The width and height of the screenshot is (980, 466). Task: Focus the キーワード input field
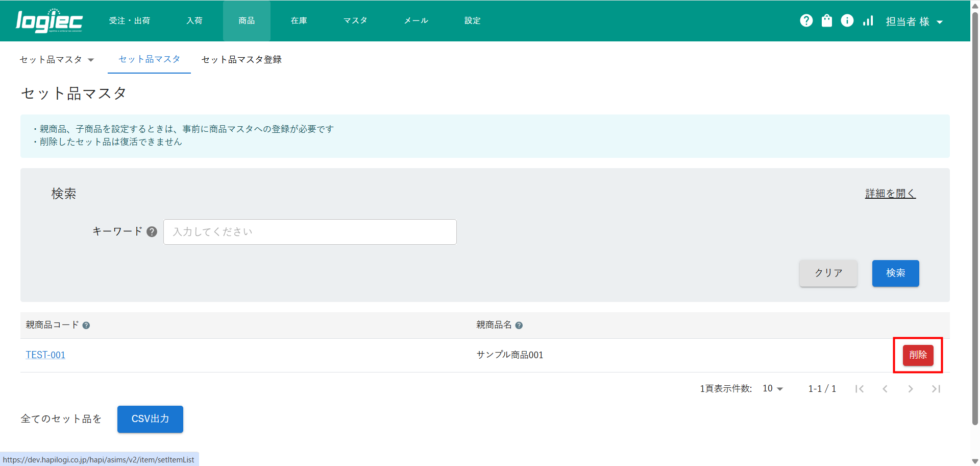click(310, 232)
